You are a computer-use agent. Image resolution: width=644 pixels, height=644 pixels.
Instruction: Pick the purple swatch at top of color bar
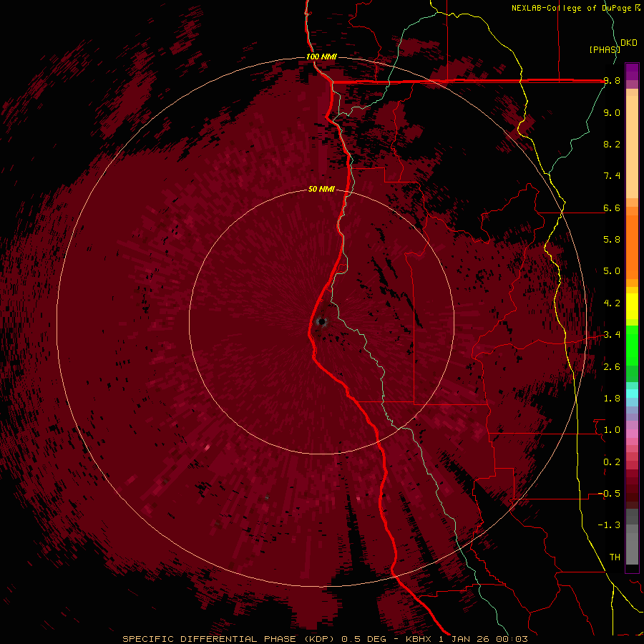tap(632, 72)
